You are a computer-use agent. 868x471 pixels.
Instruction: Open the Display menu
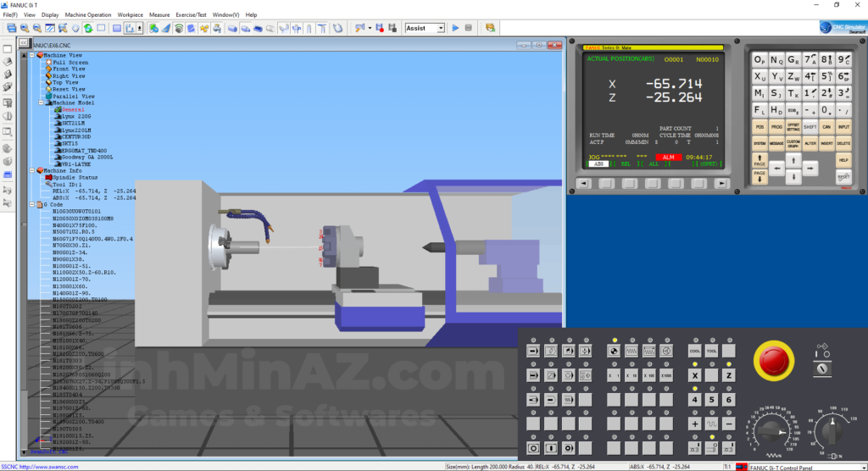[x=50, y=15]
